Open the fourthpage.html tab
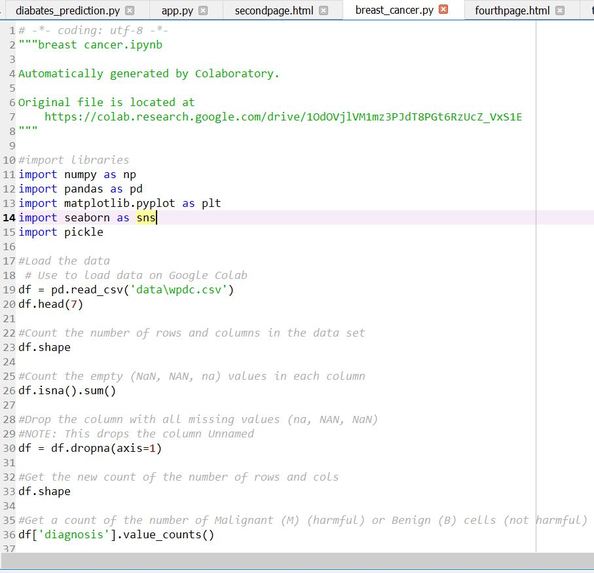The height and width of the screenshot is (573, 594). tap(512, 11)
